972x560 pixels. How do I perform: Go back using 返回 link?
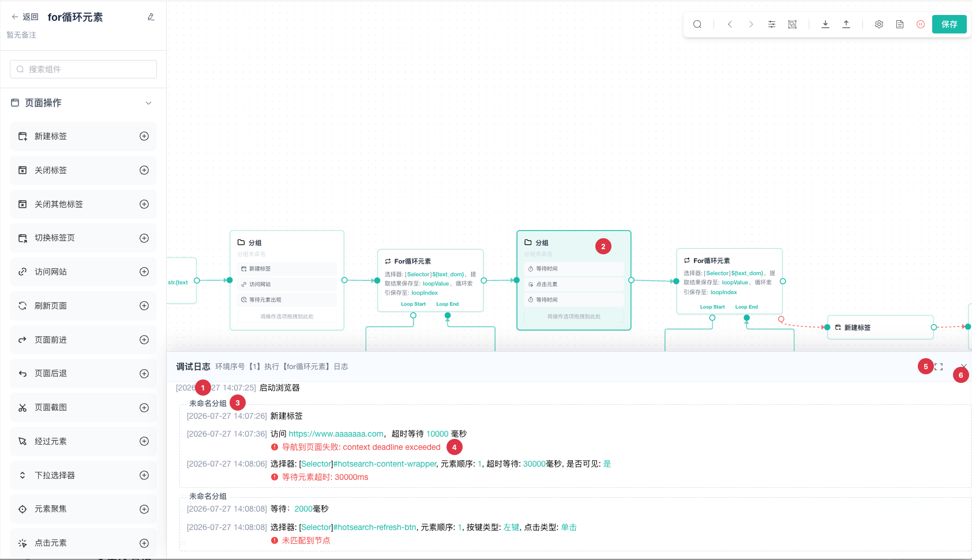click(x=25, y=17)
